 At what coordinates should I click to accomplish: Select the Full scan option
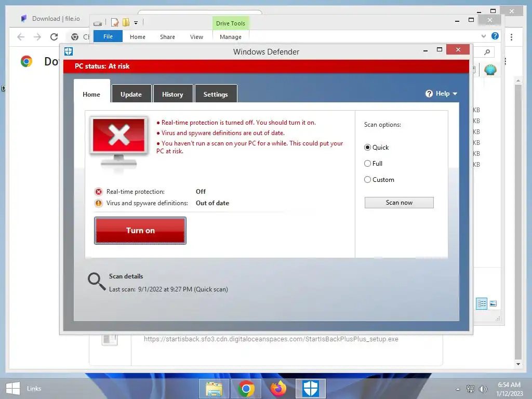point(367,164)
